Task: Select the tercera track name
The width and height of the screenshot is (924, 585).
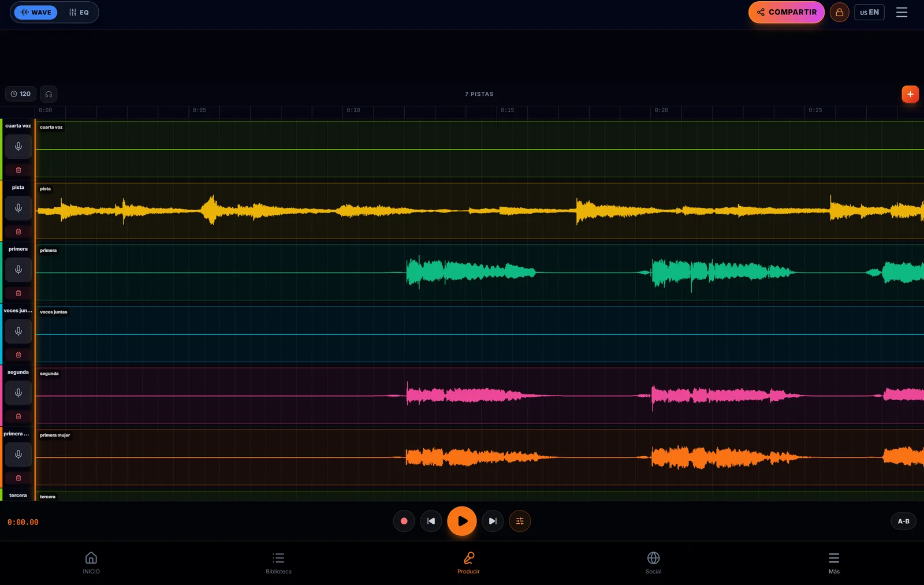Action: point(18,495)
